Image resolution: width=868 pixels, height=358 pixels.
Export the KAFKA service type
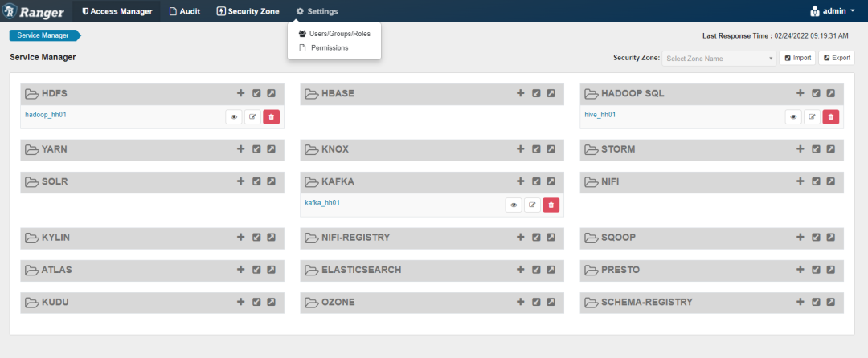[x=551, y=181]
